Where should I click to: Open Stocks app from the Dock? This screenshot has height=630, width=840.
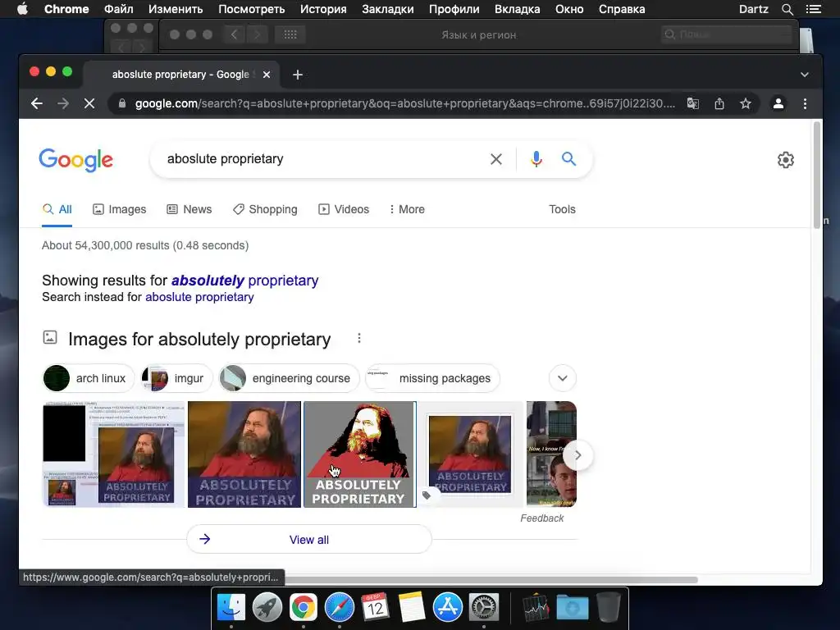(x=536, y=608)
